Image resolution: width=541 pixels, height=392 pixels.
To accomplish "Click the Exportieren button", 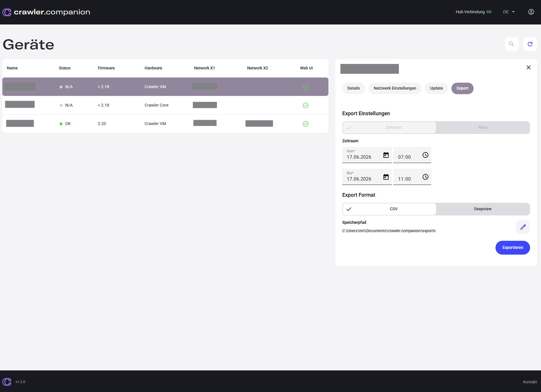I will pos(512,247).
